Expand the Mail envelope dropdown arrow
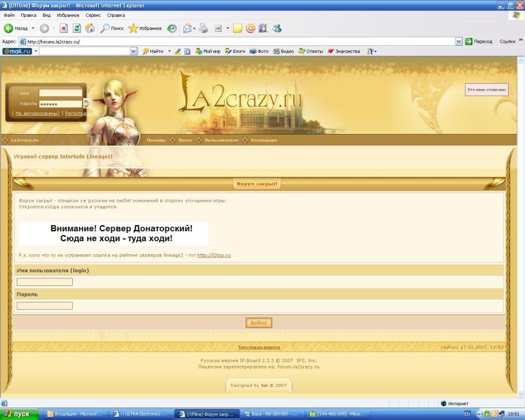 [194, 28]
